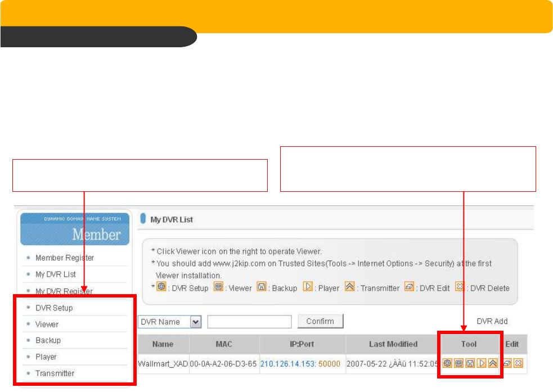Click Backup legend icon in info box
553x392 pixels.
coord(262,286)
